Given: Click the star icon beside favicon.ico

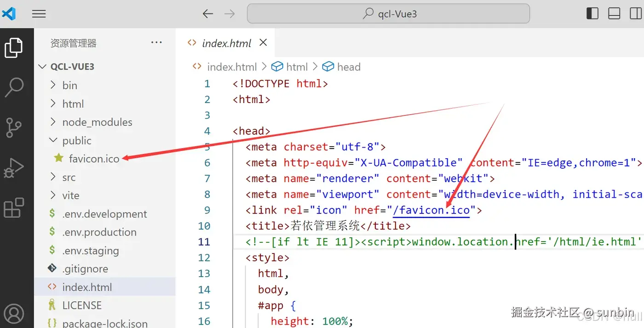Looking at the screenshot, I should click(58, 158).
